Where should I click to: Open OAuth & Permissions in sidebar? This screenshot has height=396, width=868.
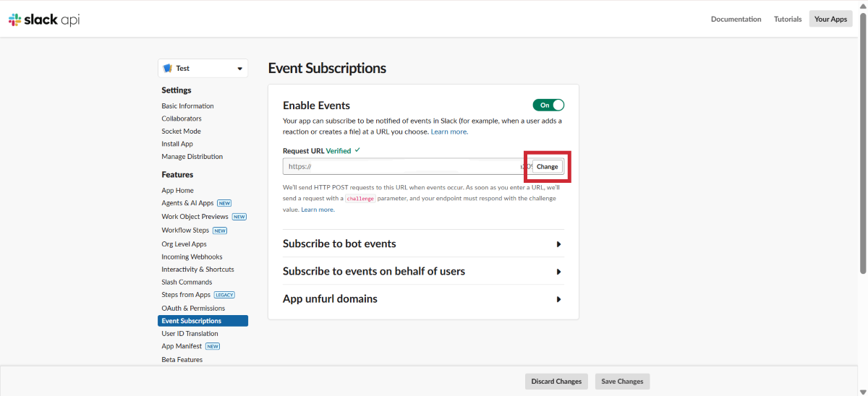193,308
